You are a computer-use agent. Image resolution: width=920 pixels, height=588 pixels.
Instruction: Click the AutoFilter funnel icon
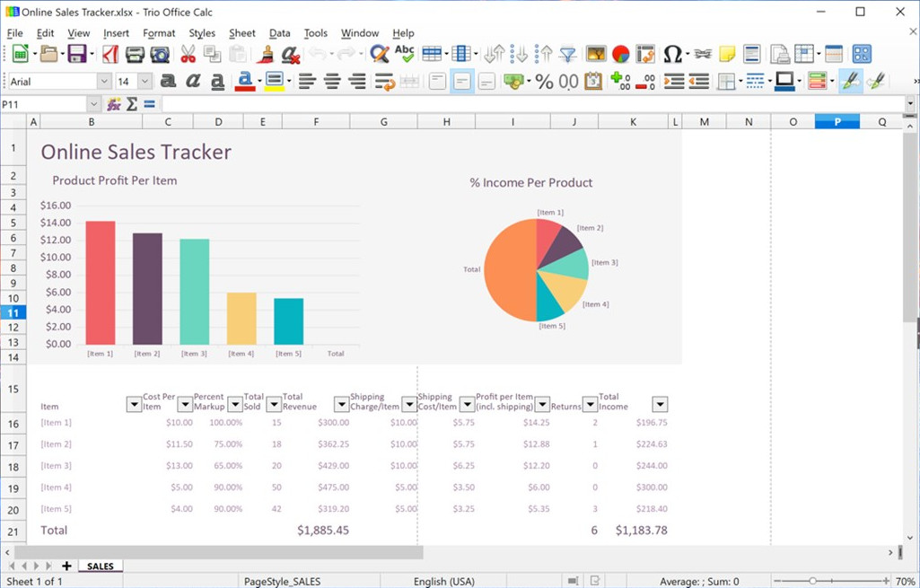(x=568, y=55)
